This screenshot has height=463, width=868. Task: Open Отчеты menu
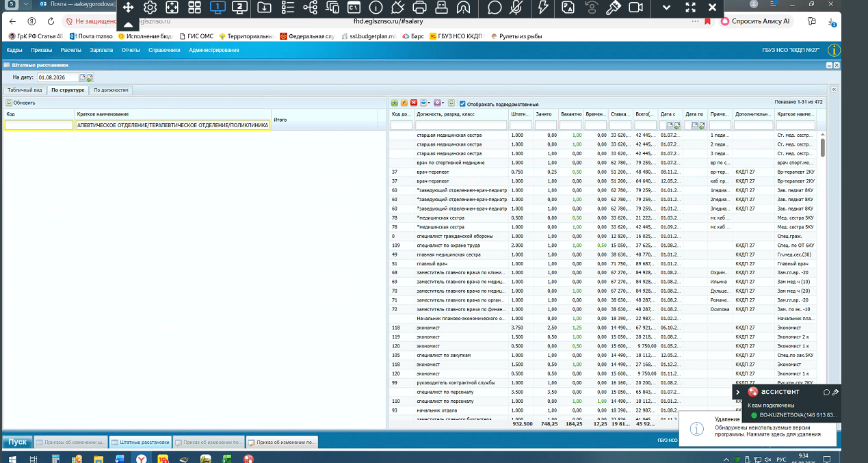click(131, 50)
